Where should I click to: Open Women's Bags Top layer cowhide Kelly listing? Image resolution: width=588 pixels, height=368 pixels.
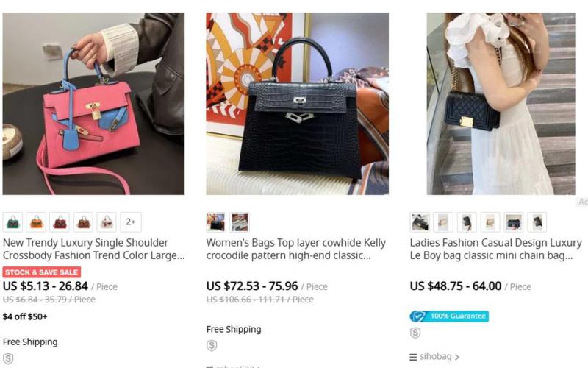pyautogui.click(x=296, y=249)
